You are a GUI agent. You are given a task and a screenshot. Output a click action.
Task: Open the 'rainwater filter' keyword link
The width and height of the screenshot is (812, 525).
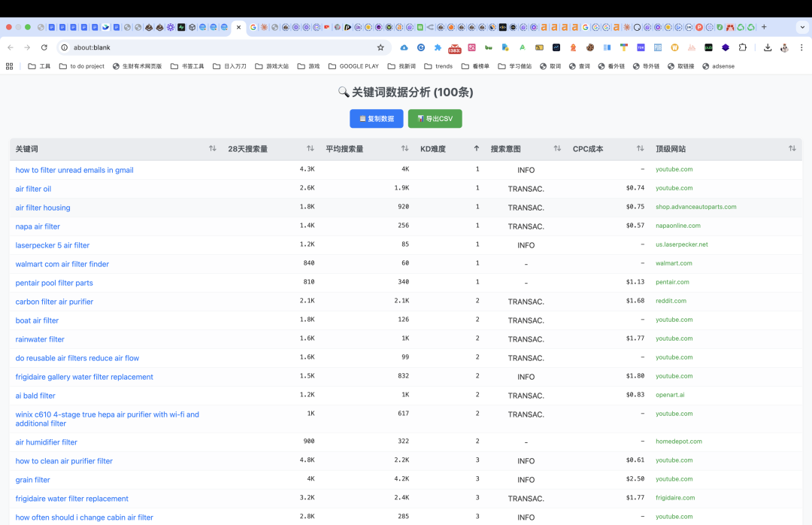coord(40,339)
